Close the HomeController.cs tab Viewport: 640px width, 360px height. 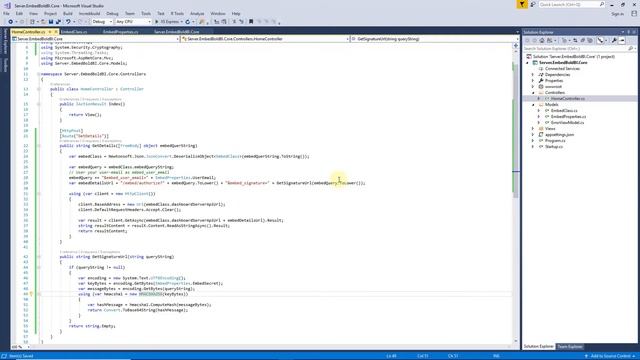(x=56, y=32)
